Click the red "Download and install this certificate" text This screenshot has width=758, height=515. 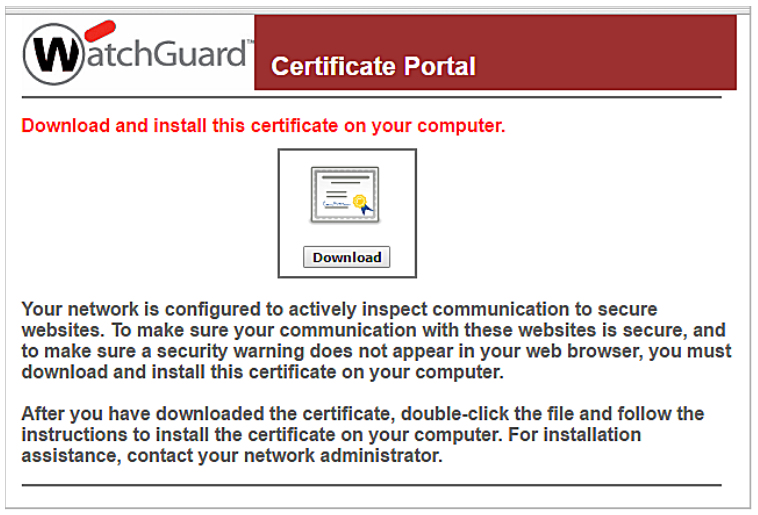tap(263, 126)
